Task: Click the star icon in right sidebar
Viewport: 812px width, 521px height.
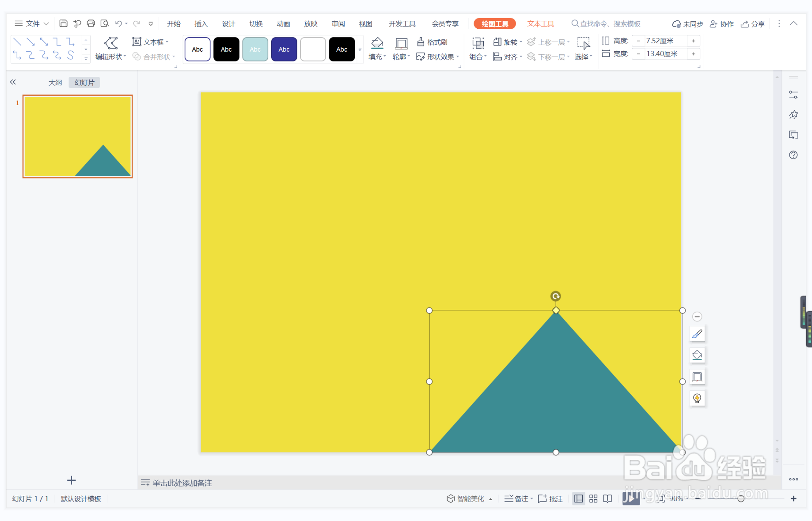Action: click(x=793, y=115)
